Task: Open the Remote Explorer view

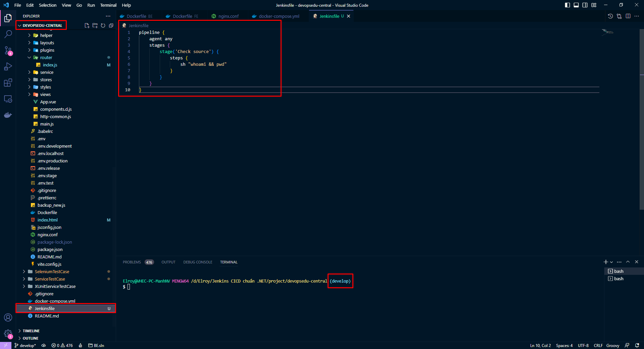Action: (x=8, y=99)
